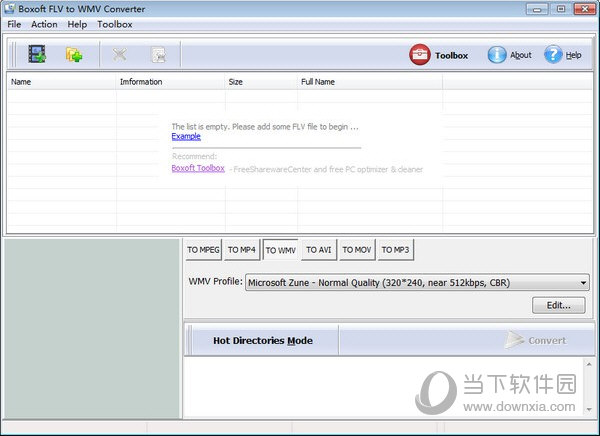Click the blue About info icon
This screenshot has width=600, height=436.
497,55
